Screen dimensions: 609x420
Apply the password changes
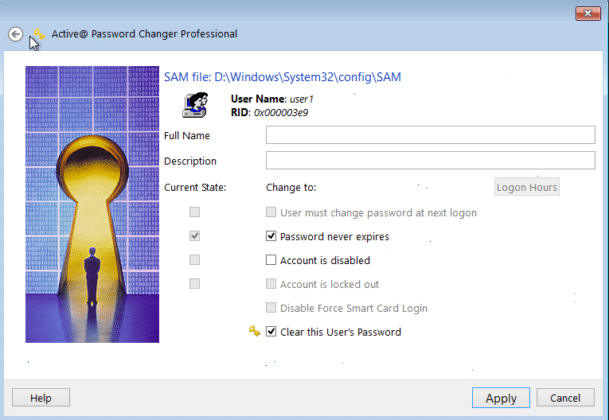pos(501,398)
